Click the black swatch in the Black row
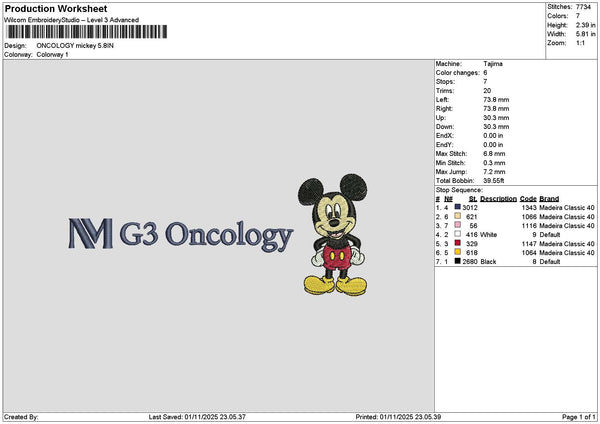 click(457, 261)
